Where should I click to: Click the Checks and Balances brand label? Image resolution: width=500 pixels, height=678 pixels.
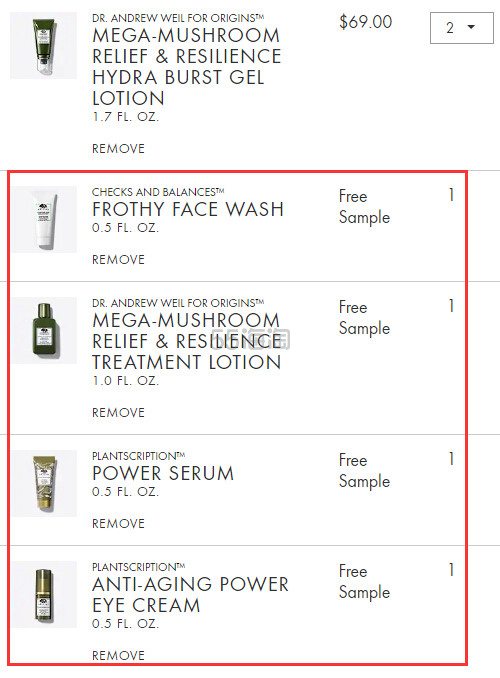click(158, 192)
